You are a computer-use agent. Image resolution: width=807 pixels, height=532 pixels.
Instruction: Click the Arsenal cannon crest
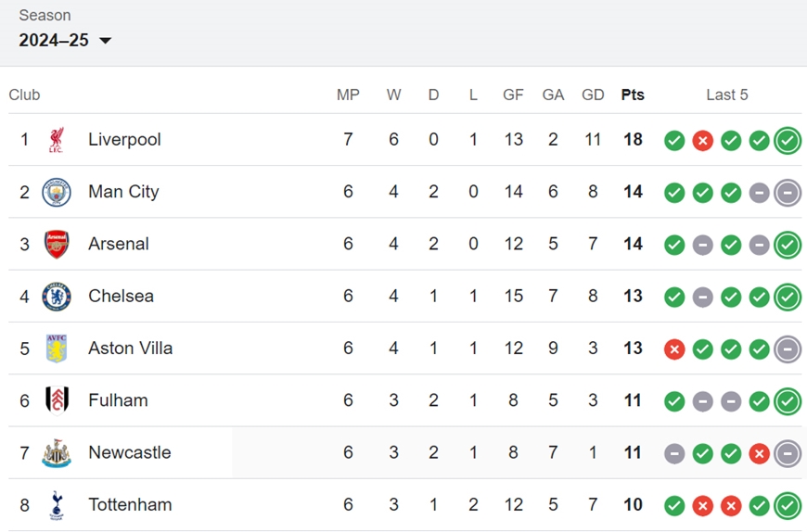click(56, 244)
